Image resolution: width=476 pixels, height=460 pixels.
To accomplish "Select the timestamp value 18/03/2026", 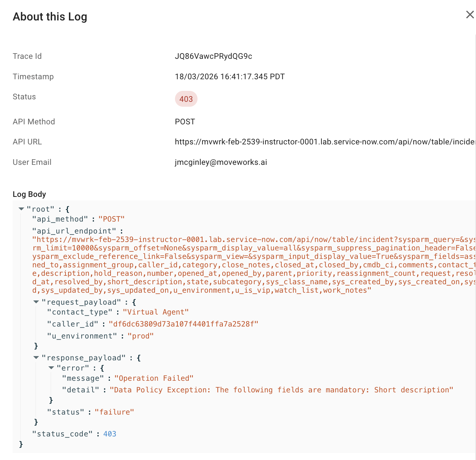I will pyautogui.click(x=196, y=77).
